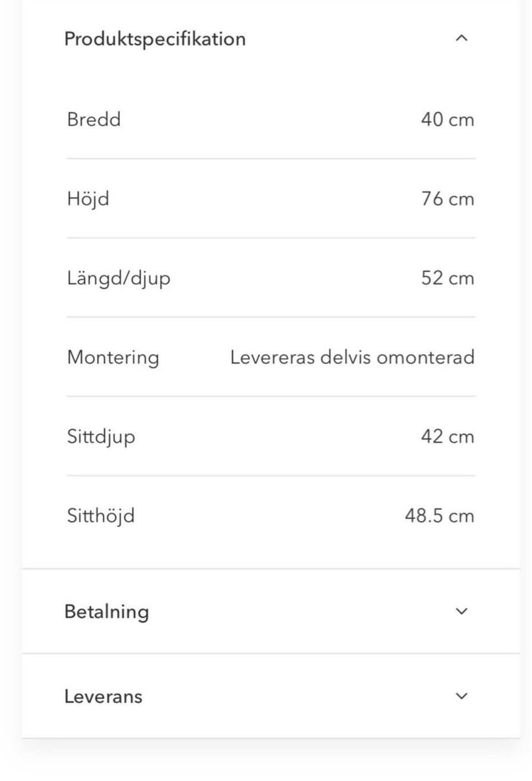Click the Produktspecifikation section heading

tap(155, 39)
